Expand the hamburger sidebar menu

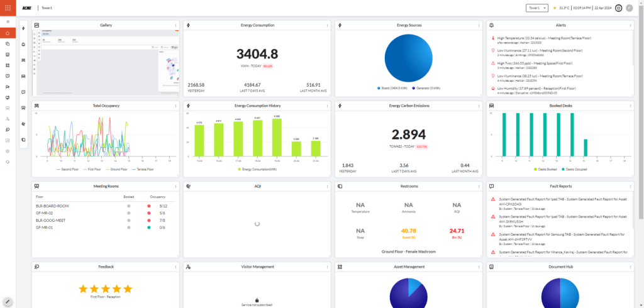point(8,22)
